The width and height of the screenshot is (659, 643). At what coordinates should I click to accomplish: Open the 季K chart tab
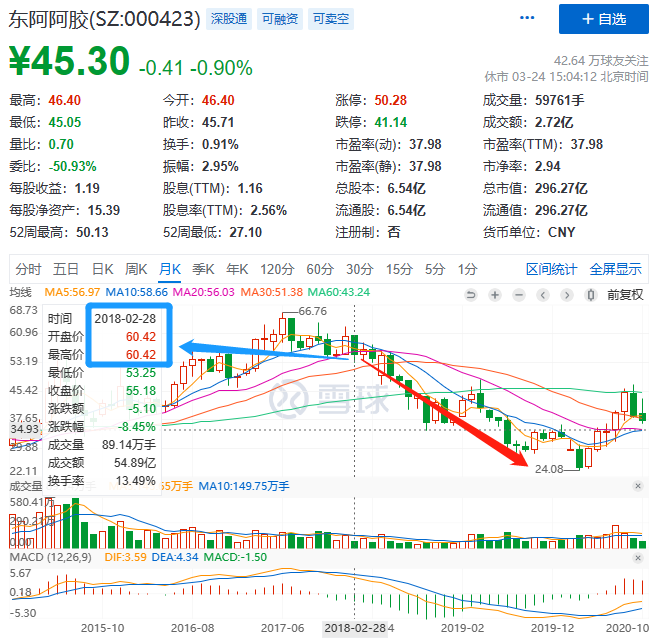point(203,269)
